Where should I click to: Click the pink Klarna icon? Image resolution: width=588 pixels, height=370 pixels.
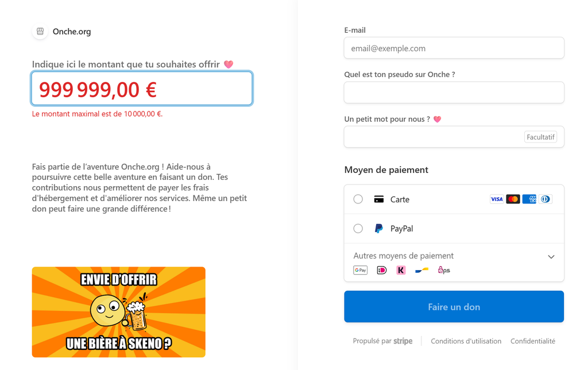[x=401, y=270]
